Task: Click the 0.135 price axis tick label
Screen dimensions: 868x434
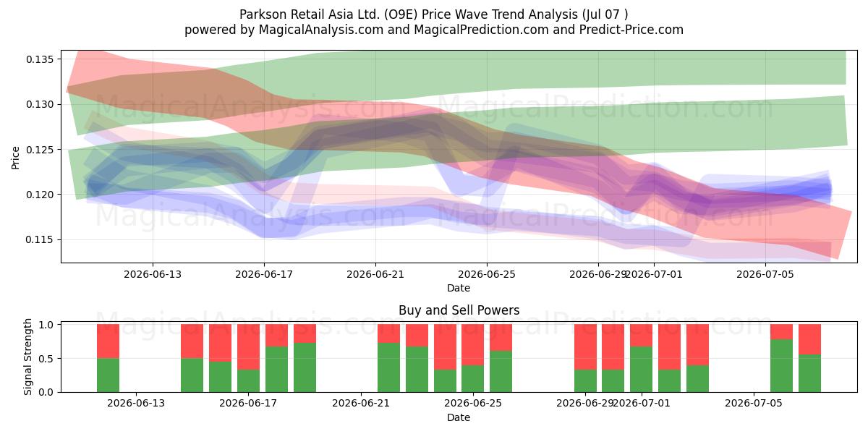Action: click(41, 59)
